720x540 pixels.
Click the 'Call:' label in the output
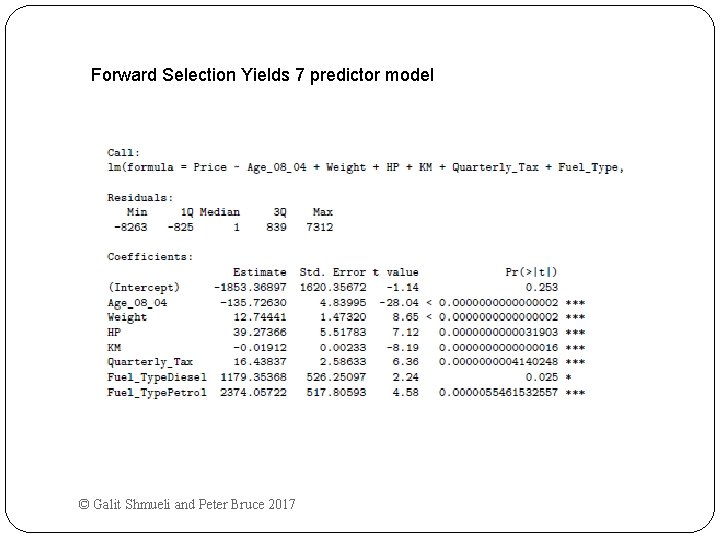(123, 152)
